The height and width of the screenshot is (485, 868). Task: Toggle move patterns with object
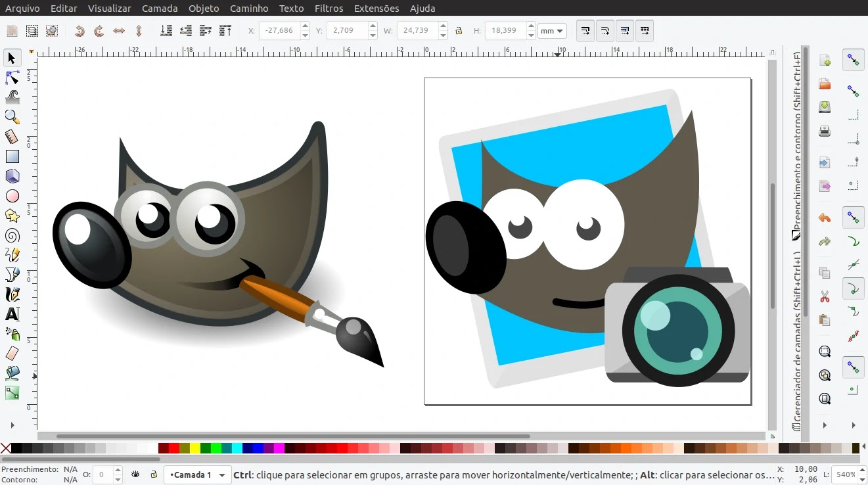pos(645,31)
